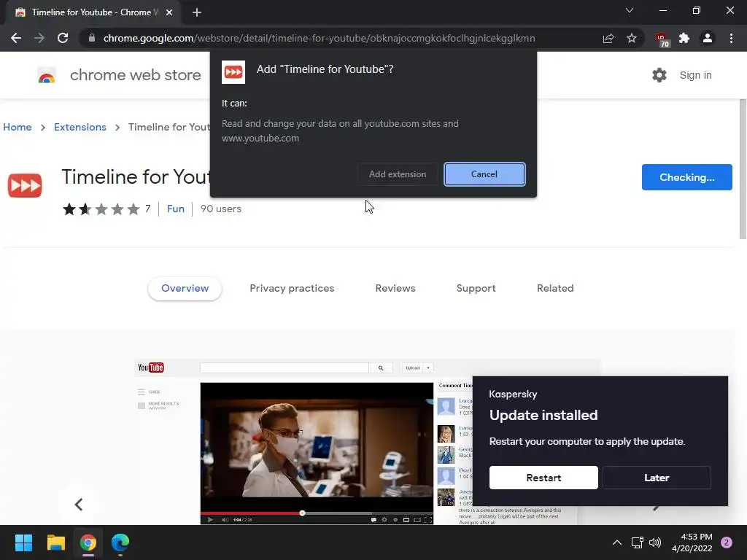
Task: Click the browser forward arrow
Action: point(39,38)
